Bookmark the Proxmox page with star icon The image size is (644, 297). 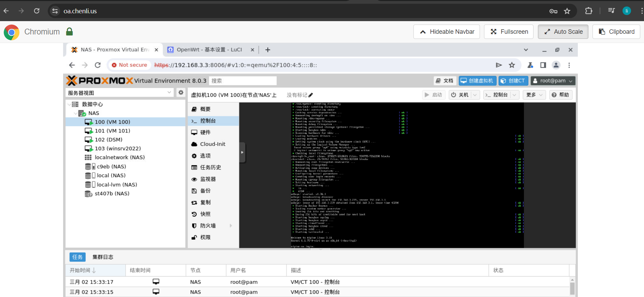(x=512, y=65)
